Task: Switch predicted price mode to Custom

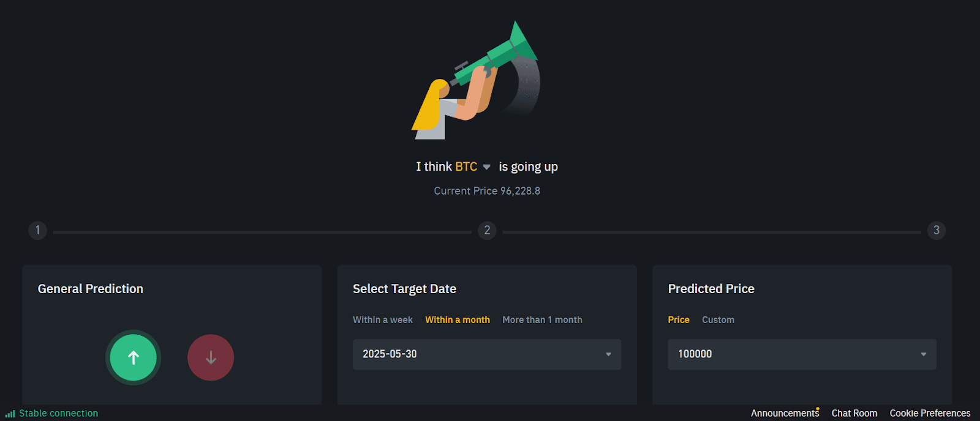Action: tap(717, 319)
